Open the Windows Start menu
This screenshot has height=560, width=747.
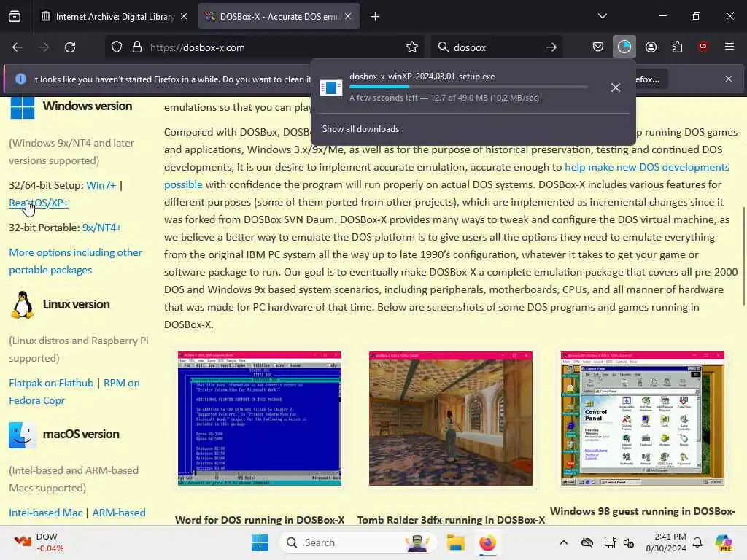pos(260,542)
